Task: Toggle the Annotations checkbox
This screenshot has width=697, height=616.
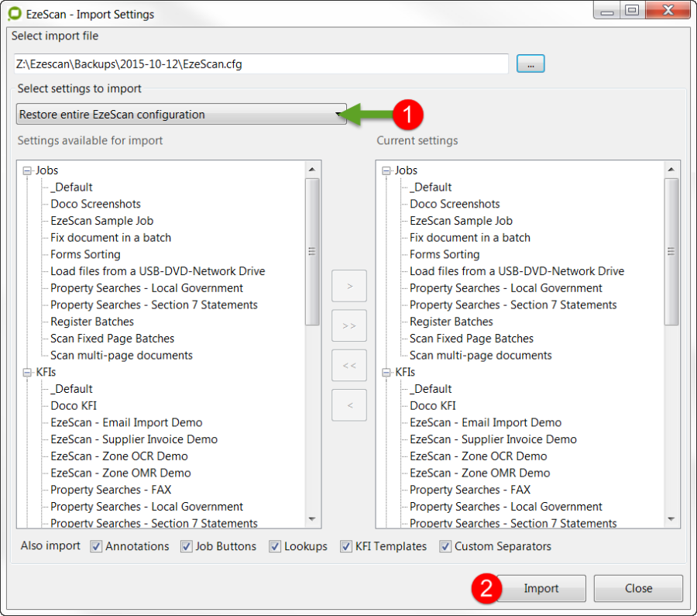Action: 97,546
